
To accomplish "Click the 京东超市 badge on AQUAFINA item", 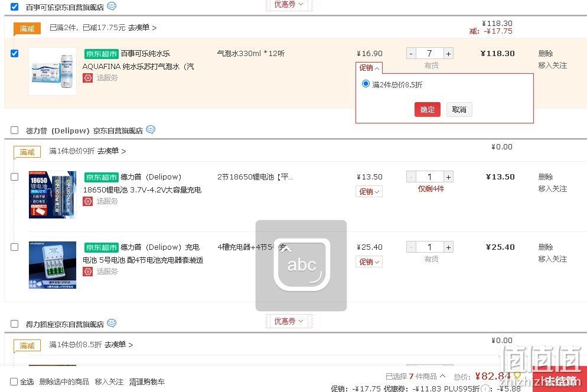I will click(101, 54).
